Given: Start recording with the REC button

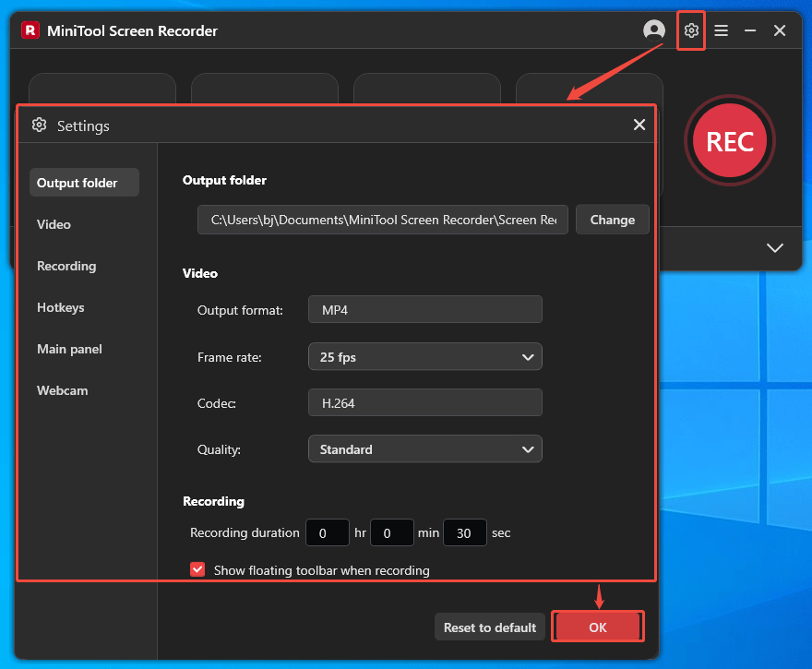Looking at the screenshot, I should tap(730, 140).
